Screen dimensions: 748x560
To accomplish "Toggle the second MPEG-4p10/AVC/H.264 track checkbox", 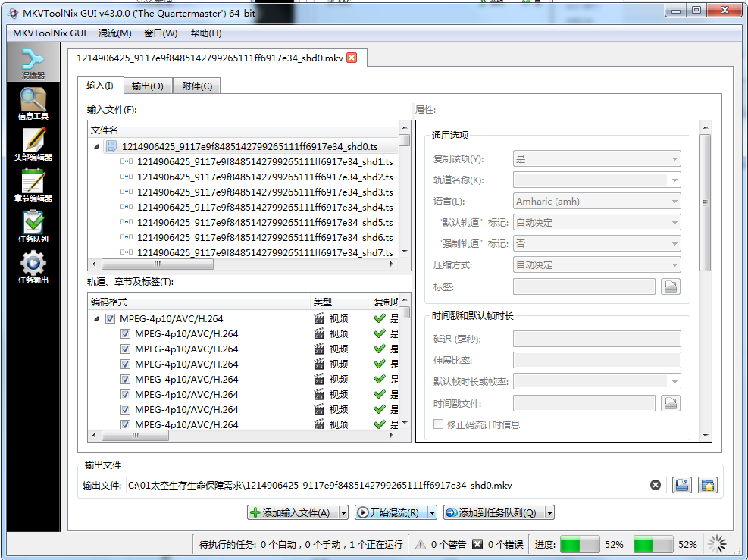I will (x=126, y=334).
